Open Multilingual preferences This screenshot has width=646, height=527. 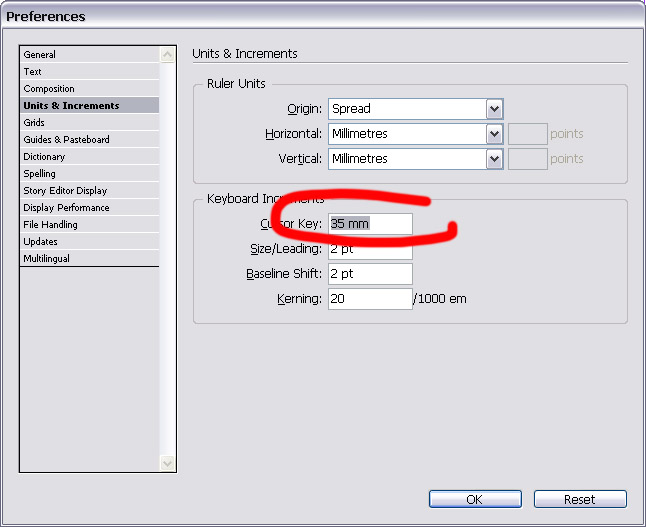pos(89,258)
